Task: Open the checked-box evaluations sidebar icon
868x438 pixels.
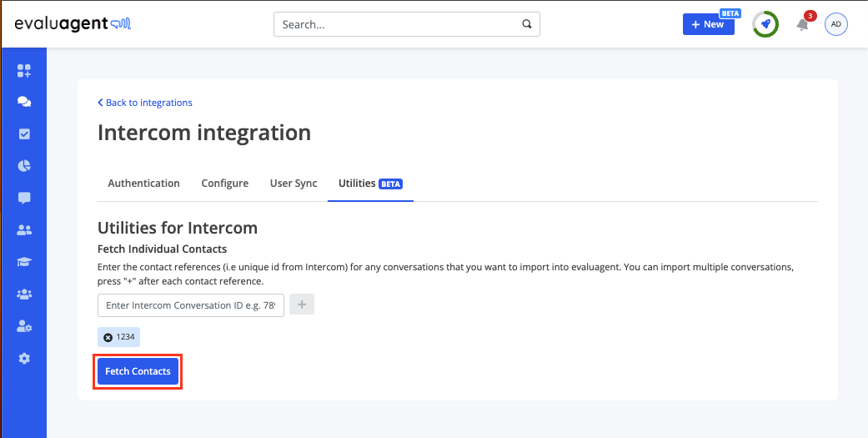Action: click(x=24, y=134)
